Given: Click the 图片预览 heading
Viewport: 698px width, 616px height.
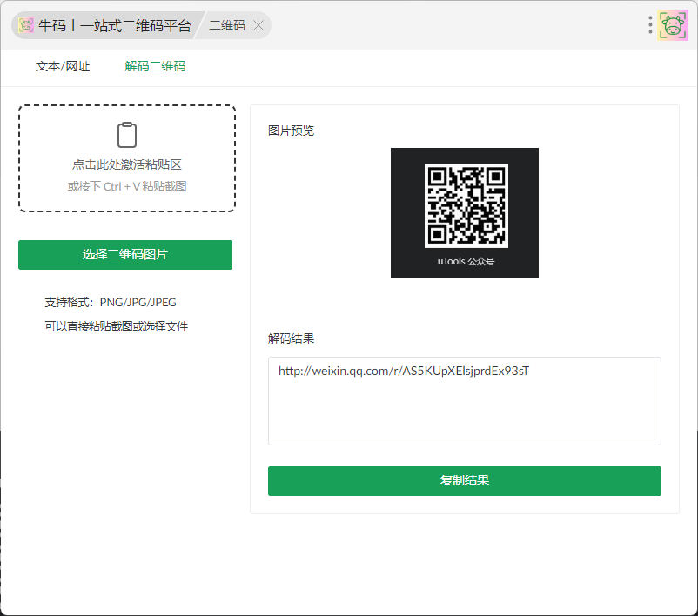Looking at the screenshot, I should point(292,131).
